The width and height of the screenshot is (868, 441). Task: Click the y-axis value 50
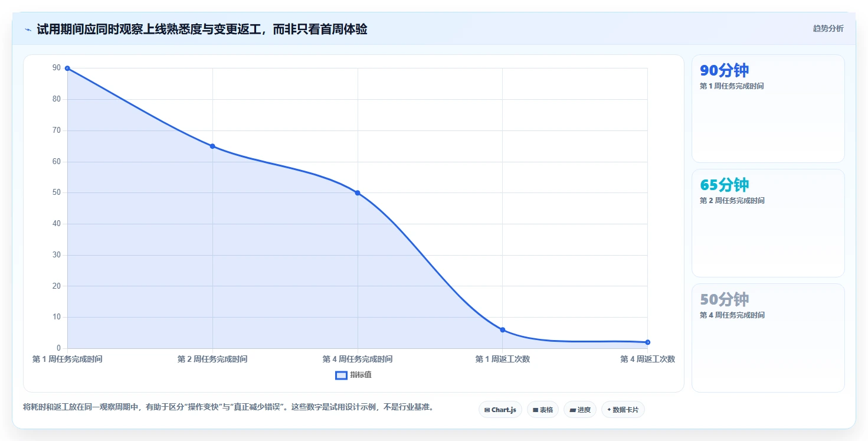[57, 192]
